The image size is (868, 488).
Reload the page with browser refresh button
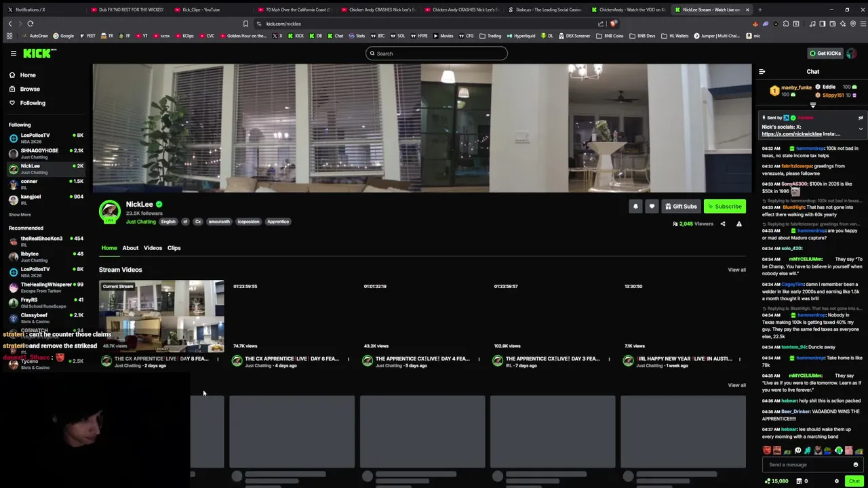[x=31, y=24]
